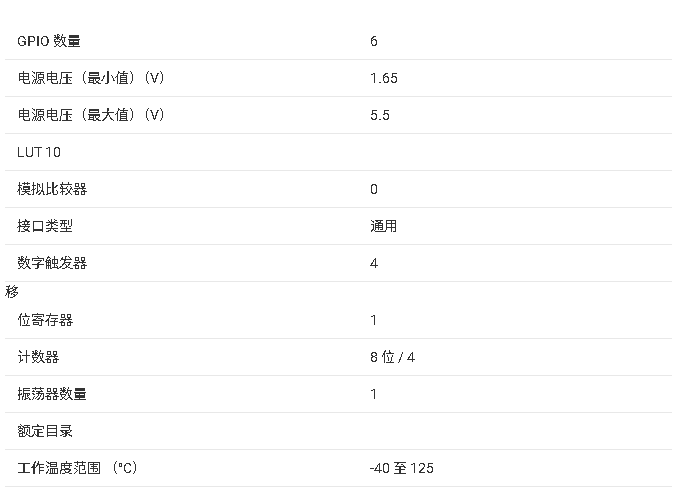
Task: Select the 数字触发器 value 4
Action: click(x=374, y=263)
